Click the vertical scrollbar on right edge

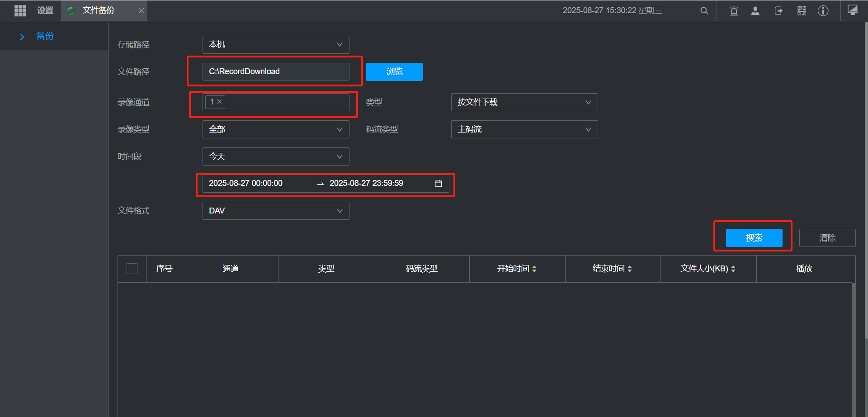[x=865, y=181]
